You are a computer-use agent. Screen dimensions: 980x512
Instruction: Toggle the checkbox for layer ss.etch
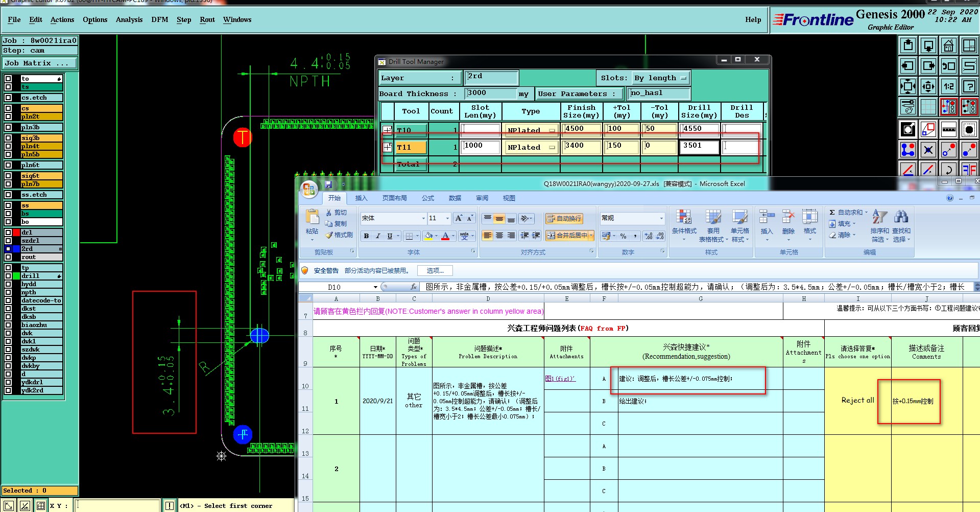(x=8, y=195)
